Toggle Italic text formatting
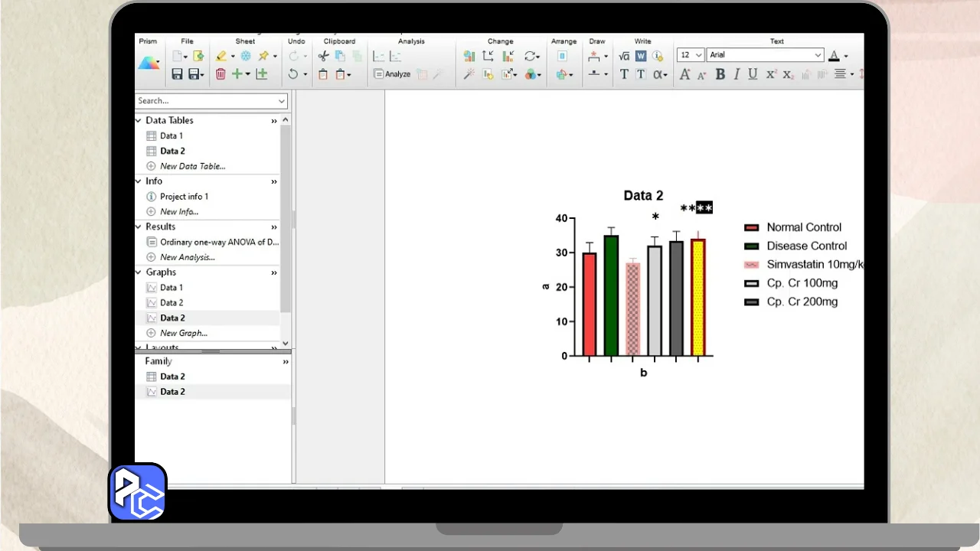 pos(737,74)
